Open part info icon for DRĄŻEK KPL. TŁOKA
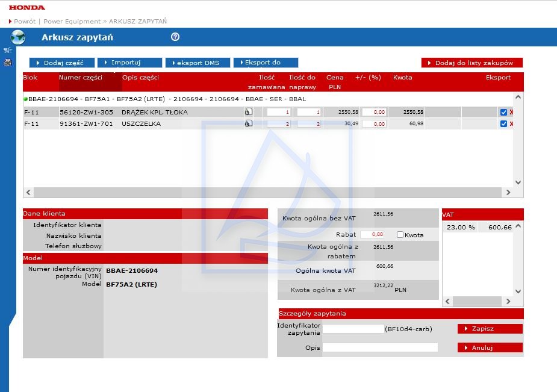Screen dimensions: 557x392 coord(248,112)
